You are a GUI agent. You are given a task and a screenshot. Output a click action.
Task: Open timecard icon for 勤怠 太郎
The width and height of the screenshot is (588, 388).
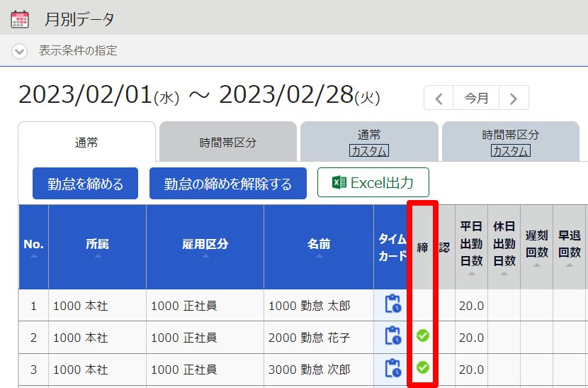point(392,304)
